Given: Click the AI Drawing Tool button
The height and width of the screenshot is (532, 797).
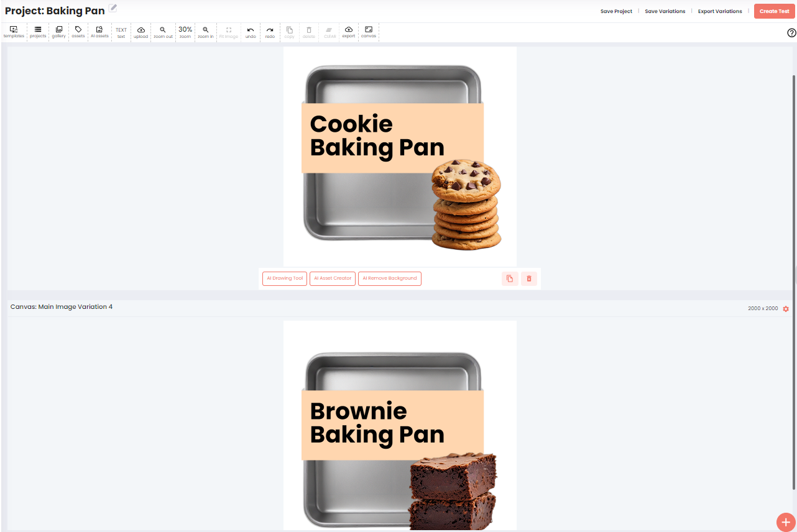Looking at the screenshot, I should coord(285,278).
